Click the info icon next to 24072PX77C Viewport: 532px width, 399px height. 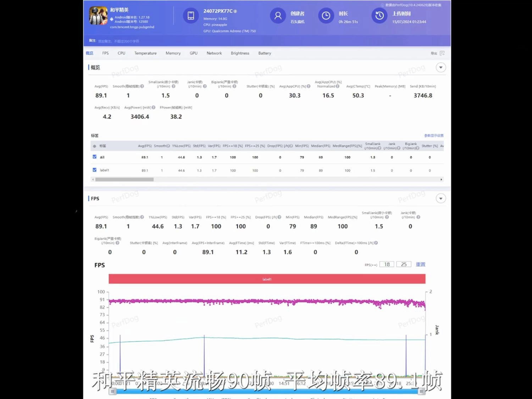[235, 11]
